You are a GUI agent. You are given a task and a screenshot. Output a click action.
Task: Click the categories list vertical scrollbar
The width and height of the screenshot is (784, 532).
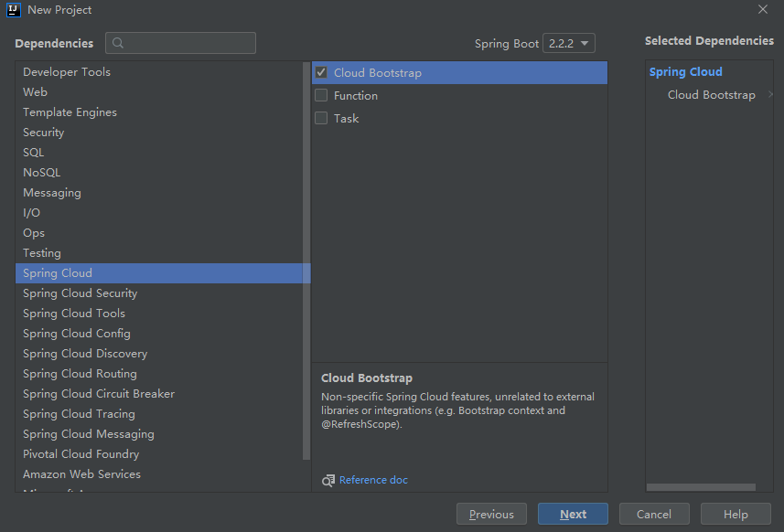306,261
